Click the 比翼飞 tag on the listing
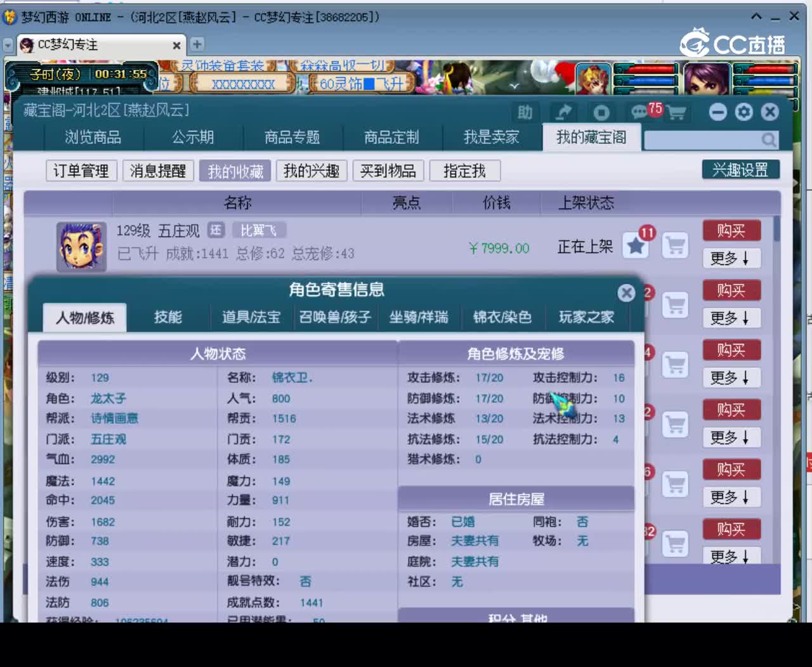Image resolution: width=812 pixels, height=667 pixels. [x=259, y=230]
